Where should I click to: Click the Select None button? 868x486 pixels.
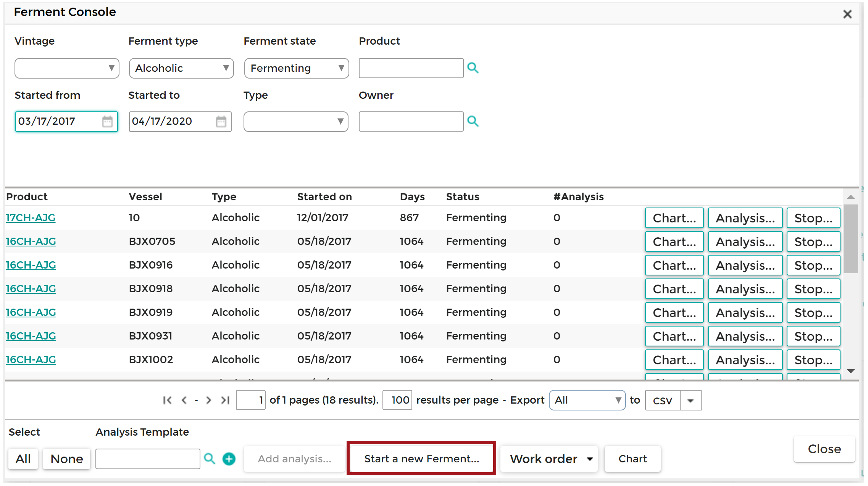point(67,459)
